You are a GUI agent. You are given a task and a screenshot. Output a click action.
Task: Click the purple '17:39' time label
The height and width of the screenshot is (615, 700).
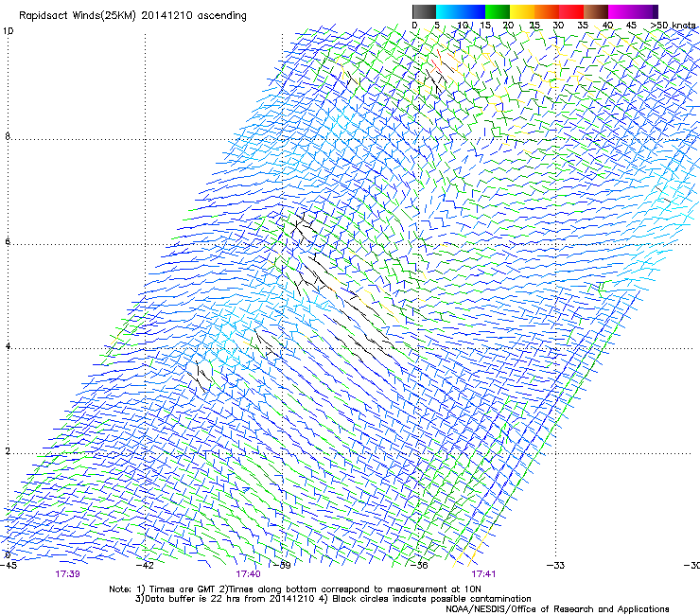(67, 574)
